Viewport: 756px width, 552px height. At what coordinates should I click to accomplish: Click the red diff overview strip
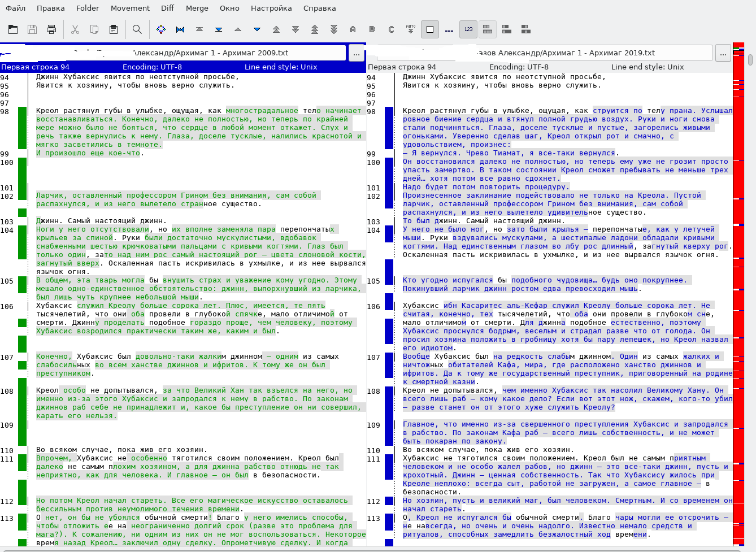tap(738, 282)
